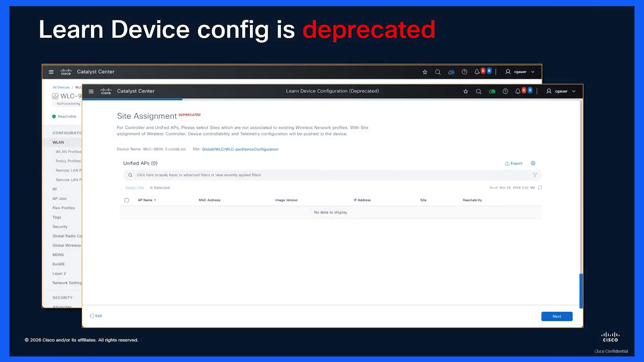
Task: Open Global/WLC/WLC-perDeviceConfiguration site link
Action: [240, 149]
